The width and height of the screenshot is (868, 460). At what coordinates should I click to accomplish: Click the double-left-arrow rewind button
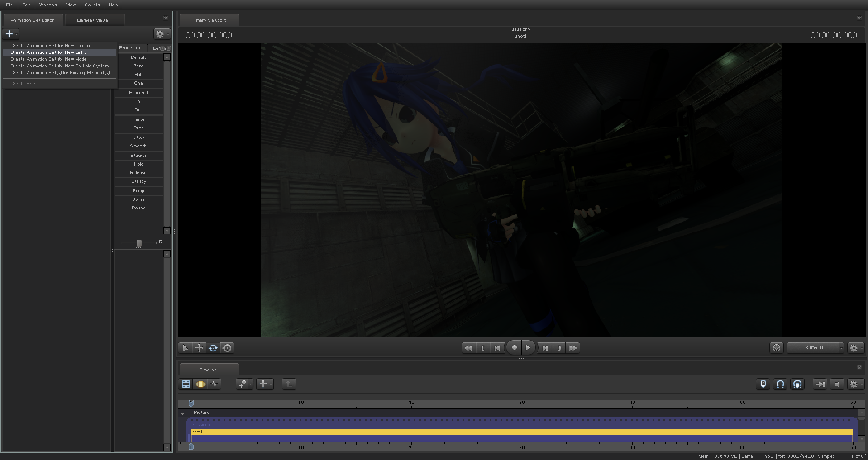tap(468, 348)
